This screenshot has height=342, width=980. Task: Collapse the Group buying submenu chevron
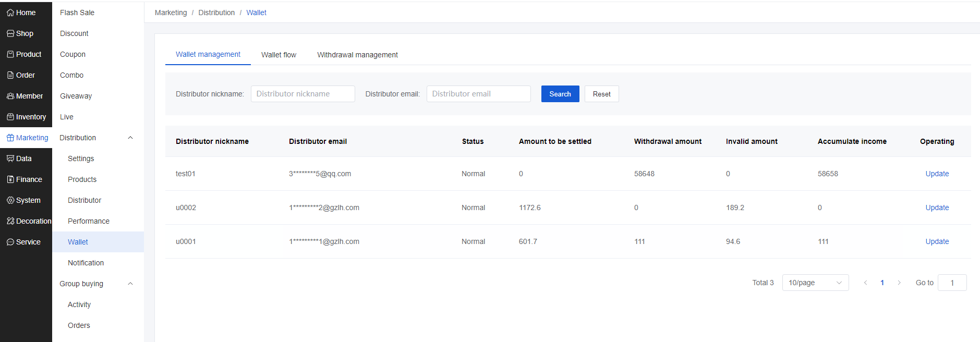pos(130,284)
